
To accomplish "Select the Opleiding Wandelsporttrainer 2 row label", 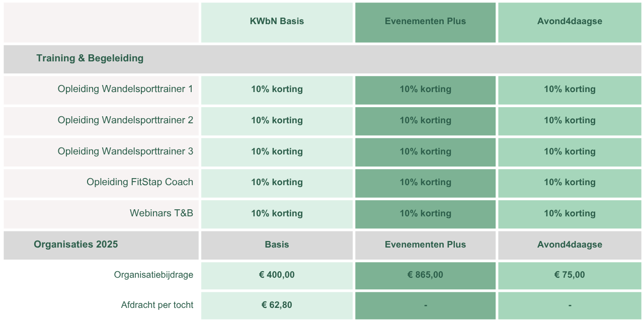I will (125, 120).
